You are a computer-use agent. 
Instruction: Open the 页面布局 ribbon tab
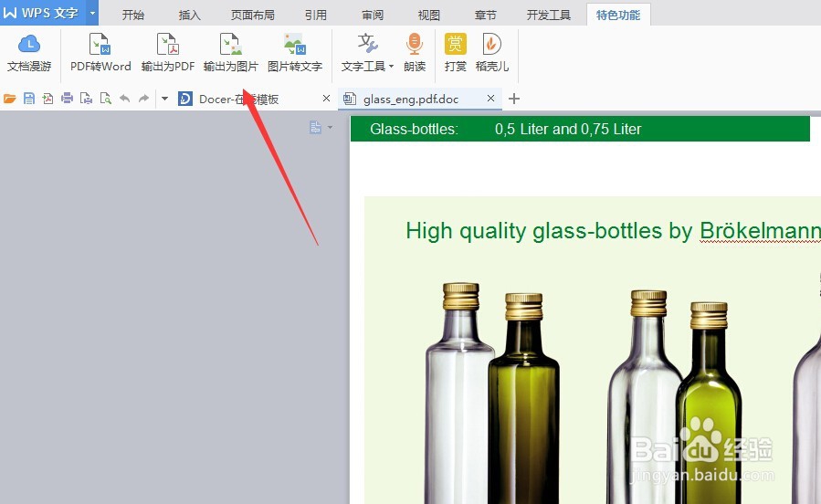tap(253, 16)
